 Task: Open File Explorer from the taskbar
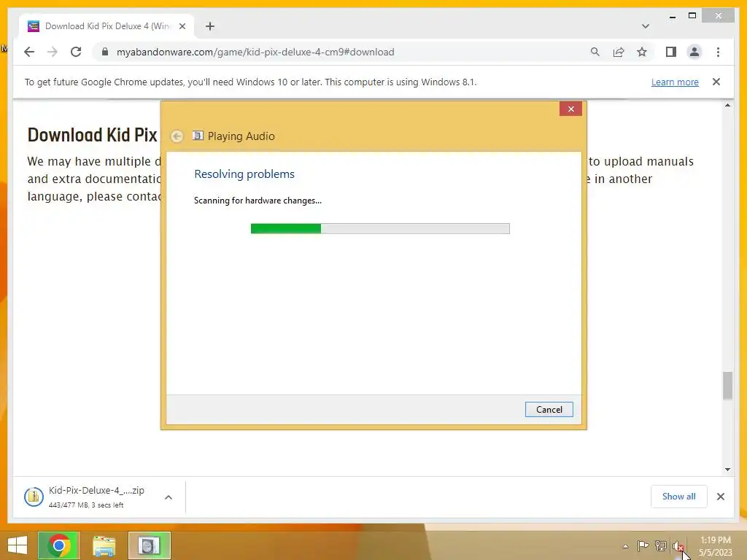click(104, 545)
